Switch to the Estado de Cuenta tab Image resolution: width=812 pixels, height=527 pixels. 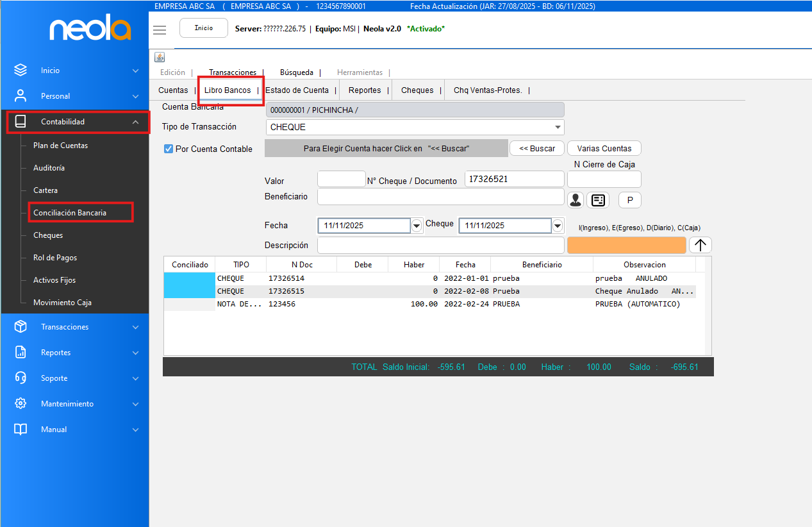pyautogui.click(x=297, y=90)
